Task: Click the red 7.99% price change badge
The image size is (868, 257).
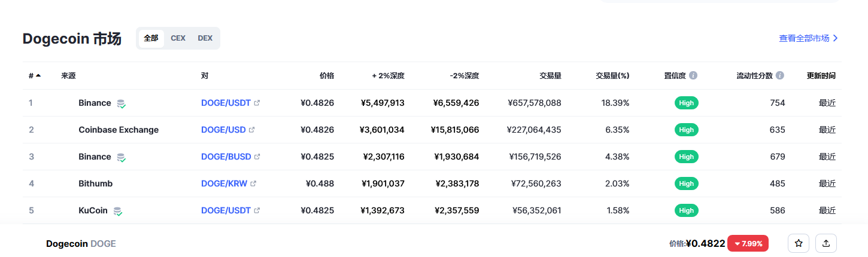Action: 748,243
